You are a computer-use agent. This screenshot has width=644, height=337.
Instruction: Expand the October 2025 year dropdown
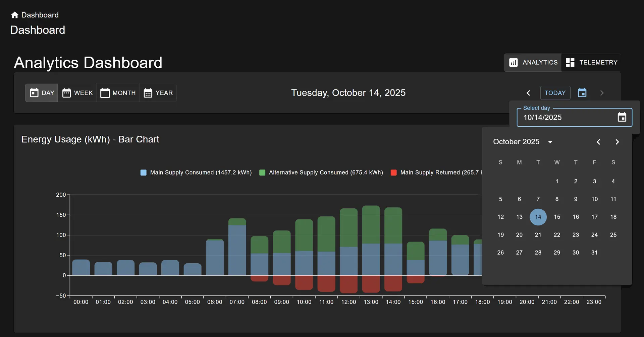pyautogui.click(x=550, y=142)
